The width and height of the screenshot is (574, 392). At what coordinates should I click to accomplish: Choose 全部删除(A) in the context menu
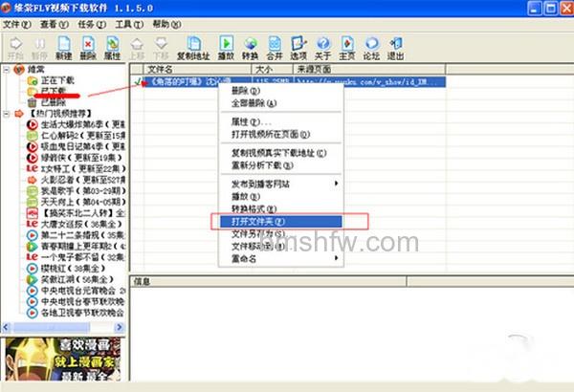tap(280, 103)
